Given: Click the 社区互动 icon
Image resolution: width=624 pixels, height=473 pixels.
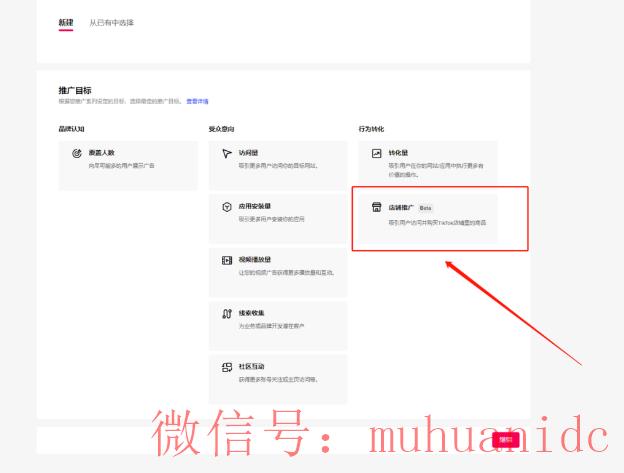Looking at the screenshot, I should coord(227,367).
